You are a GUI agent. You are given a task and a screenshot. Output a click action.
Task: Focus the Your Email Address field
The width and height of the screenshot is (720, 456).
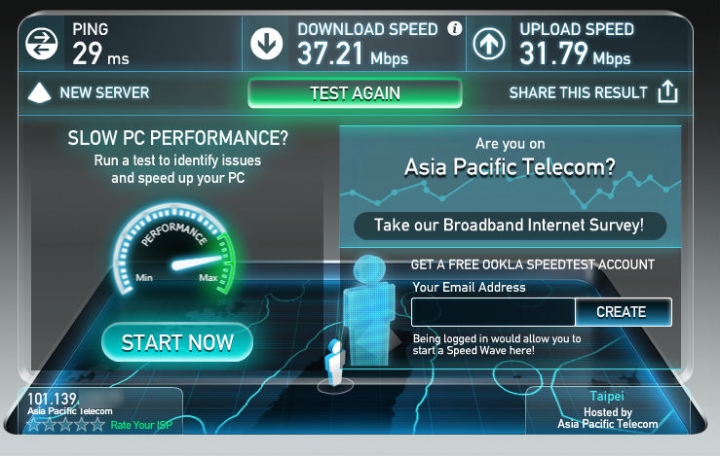[493, 312]
